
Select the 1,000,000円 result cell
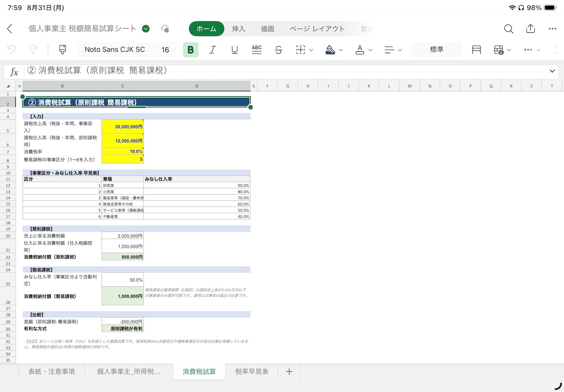click(x=123, y=296)
